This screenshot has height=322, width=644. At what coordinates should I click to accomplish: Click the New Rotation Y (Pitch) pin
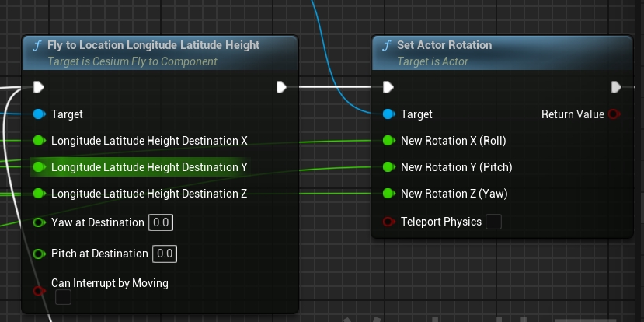(388, 167)
